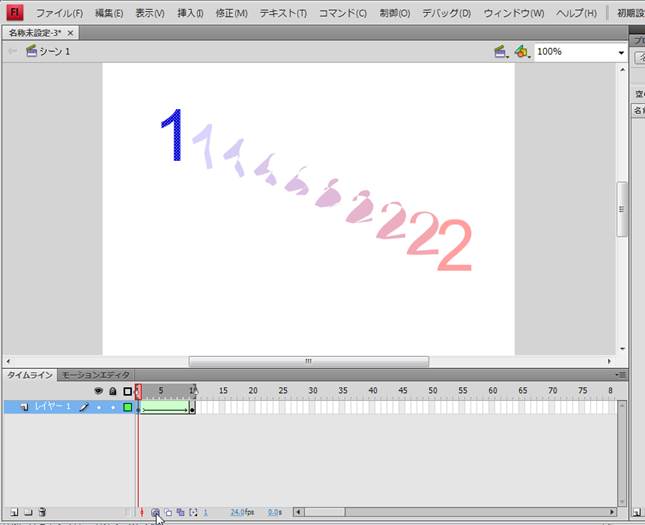Click Modify Onion Markers button
Viewport: 645px width, 525px height.
[193, 512]
